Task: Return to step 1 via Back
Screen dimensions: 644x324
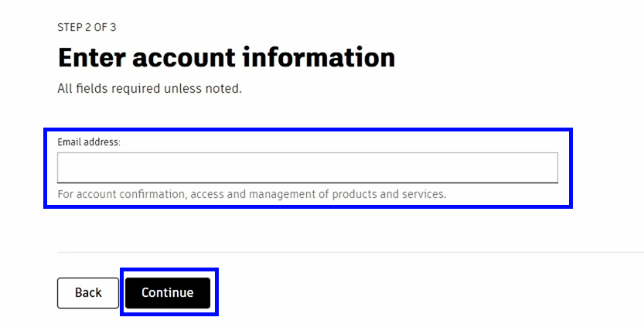Action: click(x=88, y=293)
